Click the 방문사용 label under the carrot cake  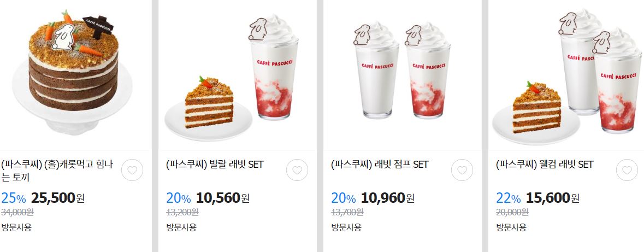tap(16, 227)
